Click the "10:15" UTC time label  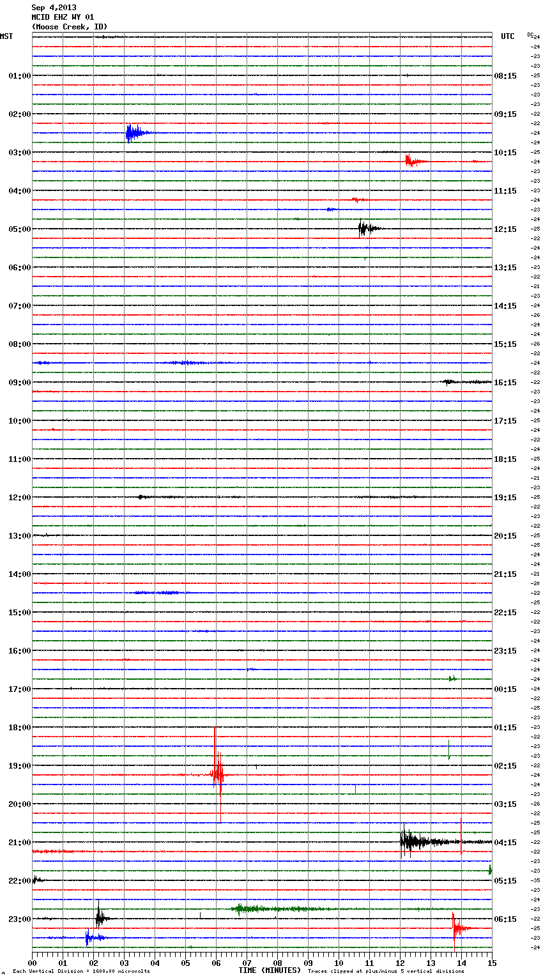tap(505, 152)
